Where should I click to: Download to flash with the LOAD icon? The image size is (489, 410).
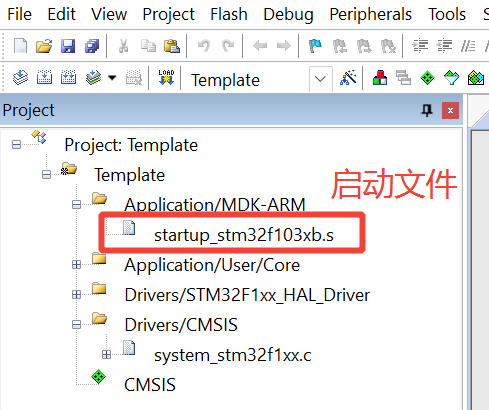[166, 77]
